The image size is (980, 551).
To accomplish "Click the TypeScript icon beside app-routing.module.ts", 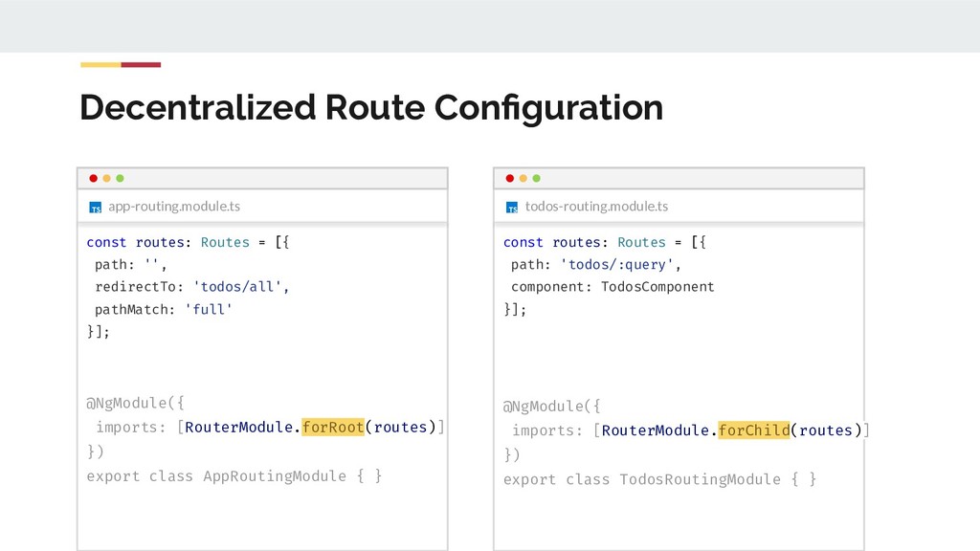I will (x=95, y=207).
